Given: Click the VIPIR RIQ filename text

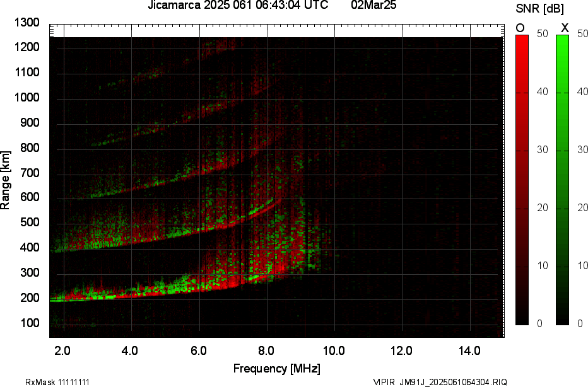Looking at the screenshot, I should click(x=440, y=382).
